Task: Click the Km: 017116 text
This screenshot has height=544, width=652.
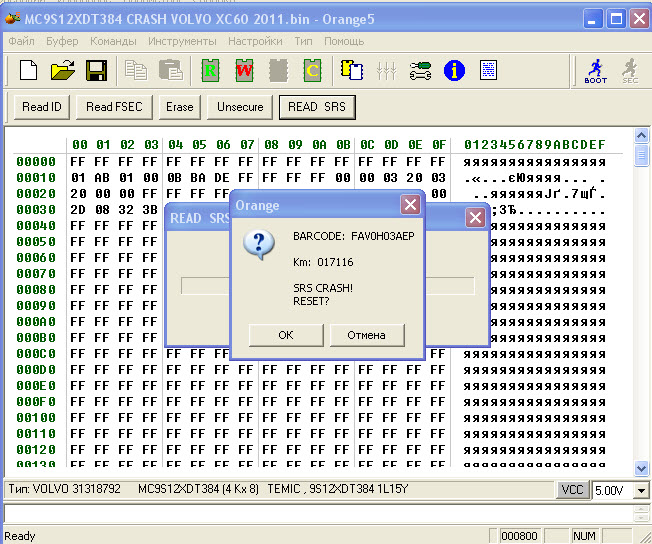Action: click(323, 262)
